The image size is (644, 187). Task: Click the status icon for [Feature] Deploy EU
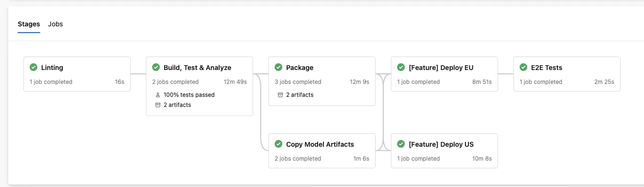click(401, 68)
